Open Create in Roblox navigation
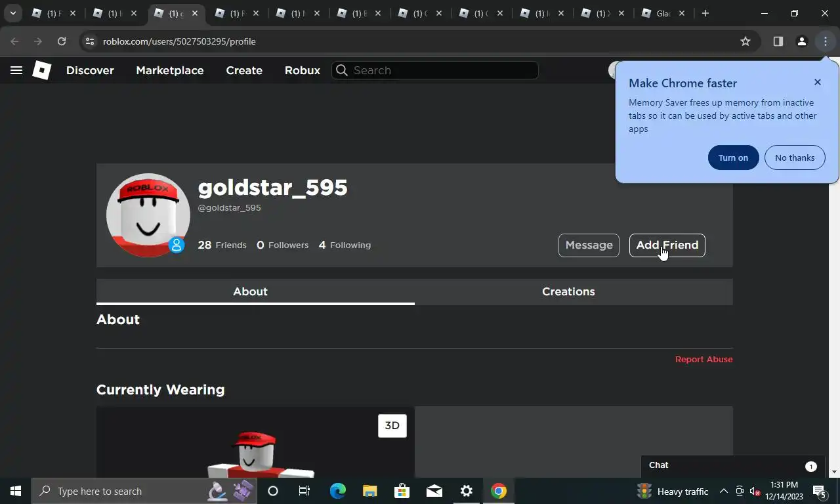Screen dimensions: 840x504 pyautogui.click(x=244, y=70)
